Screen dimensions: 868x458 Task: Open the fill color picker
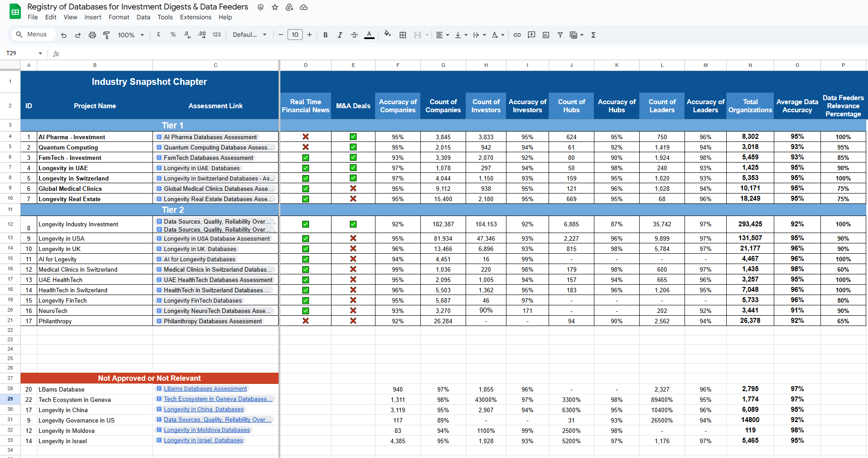[388, 35]
